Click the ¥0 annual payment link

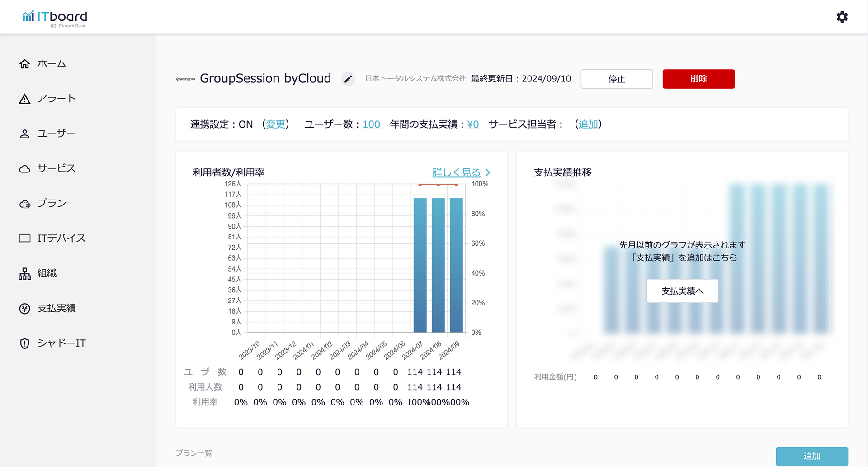472,124
